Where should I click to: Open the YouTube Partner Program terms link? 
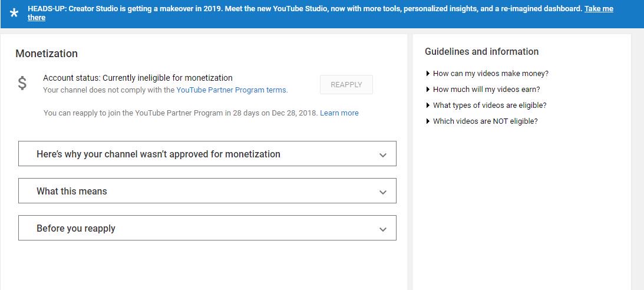(232, 90)
